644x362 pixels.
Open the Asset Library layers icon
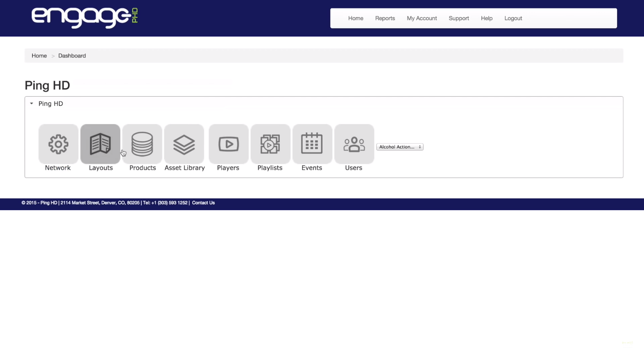(x=184, y=144)
